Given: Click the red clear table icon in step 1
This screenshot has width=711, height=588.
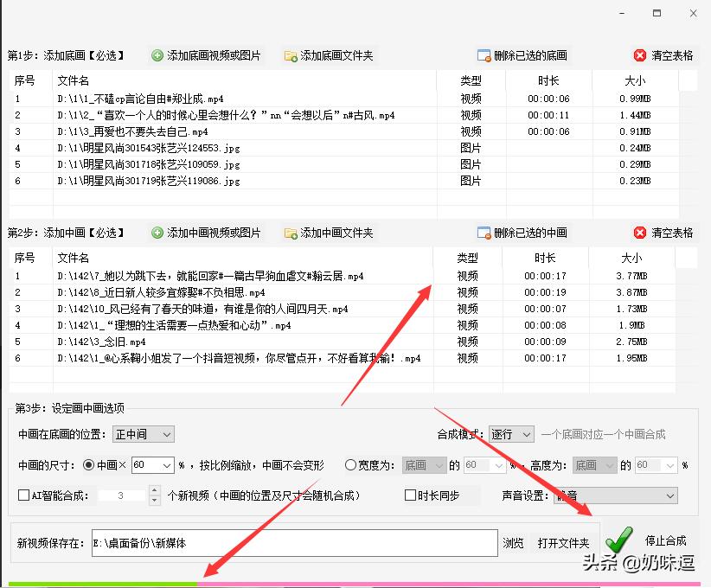Looking at the screenshot, I should (640, 54).
